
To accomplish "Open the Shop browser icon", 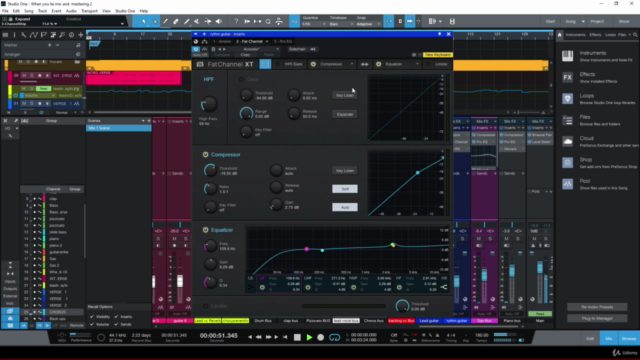I will coord(567,162).
